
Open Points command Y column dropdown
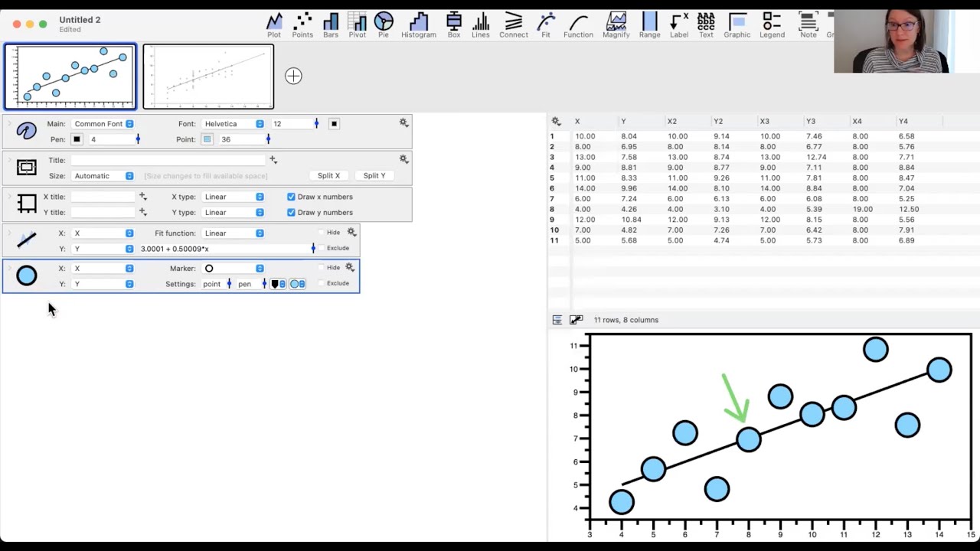103,284
